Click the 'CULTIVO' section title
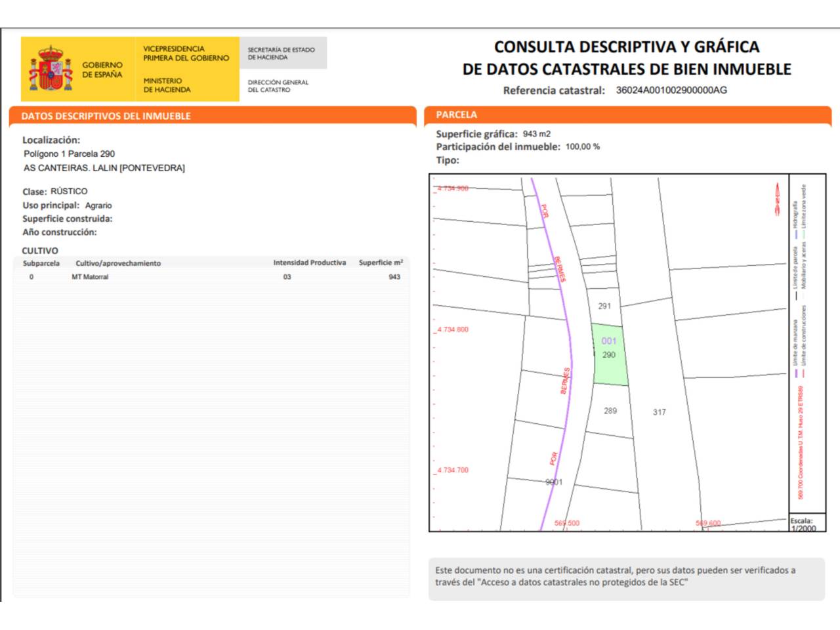The width and height of the screenshot is (840, 630). click(x=40, y=251)
